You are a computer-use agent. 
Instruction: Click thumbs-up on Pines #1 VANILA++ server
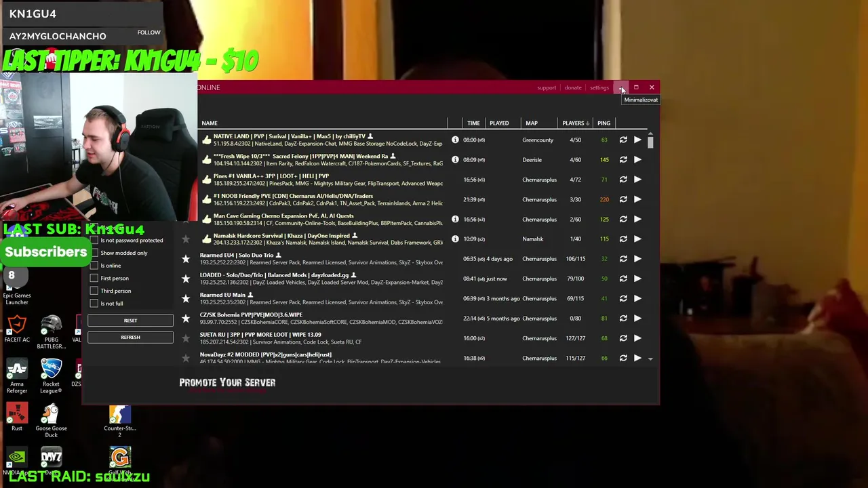click(x=207, y=180)
